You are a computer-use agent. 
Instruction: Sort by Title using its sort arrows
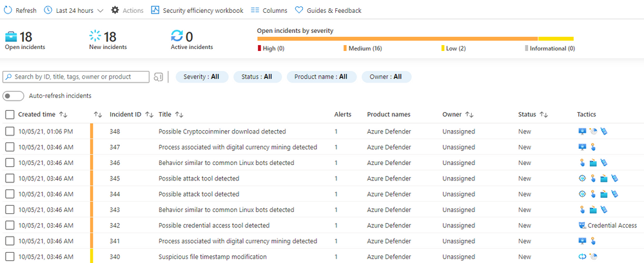179,115
